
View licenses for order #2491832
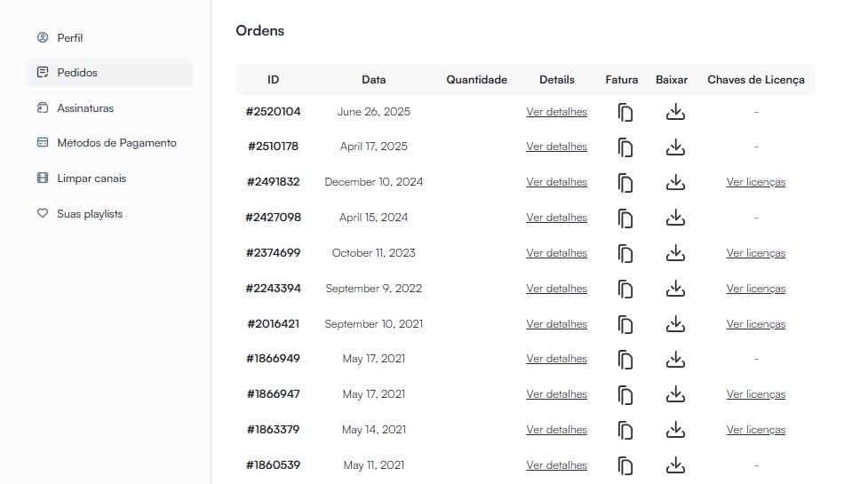pyautogui.click(x=755, y=182)
